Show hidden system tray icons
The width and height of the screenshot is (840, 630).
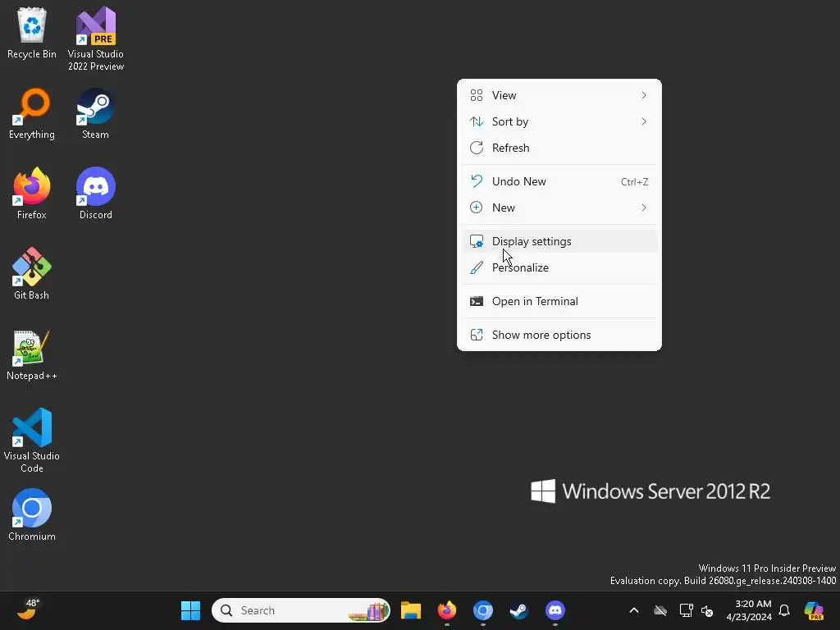(x=634, y=610)
